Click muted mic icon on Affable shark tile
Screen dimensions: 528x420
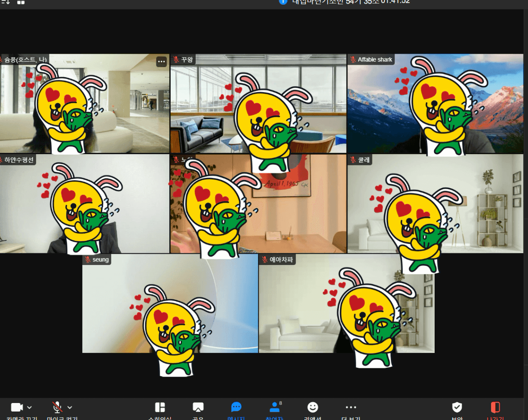click(353, 59)
